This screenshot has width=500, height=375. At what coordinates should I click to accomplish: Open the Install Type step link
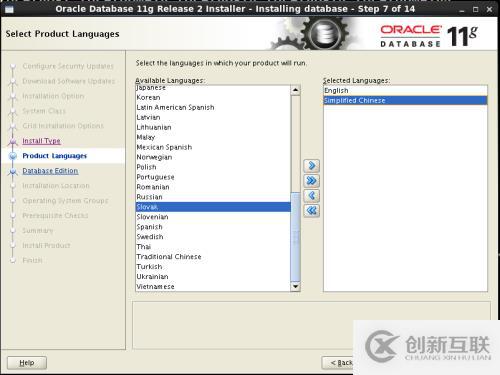41,141
